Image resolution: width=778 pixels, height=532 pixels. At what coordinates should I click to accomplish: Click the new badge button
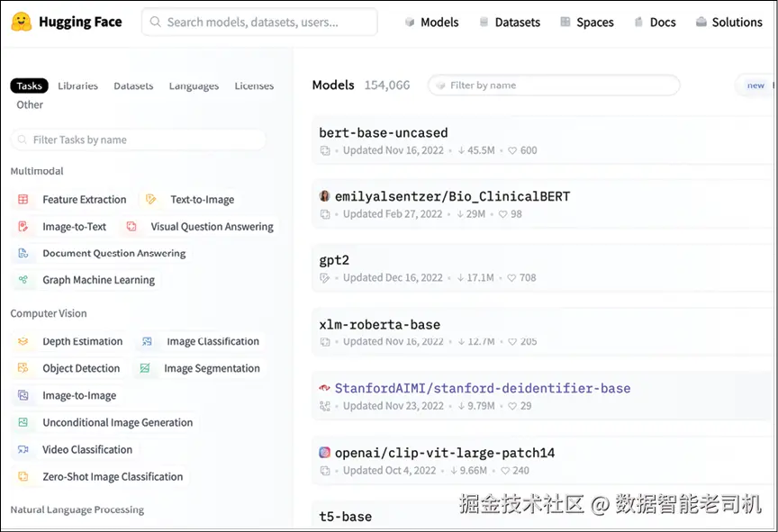click(755, 86)
